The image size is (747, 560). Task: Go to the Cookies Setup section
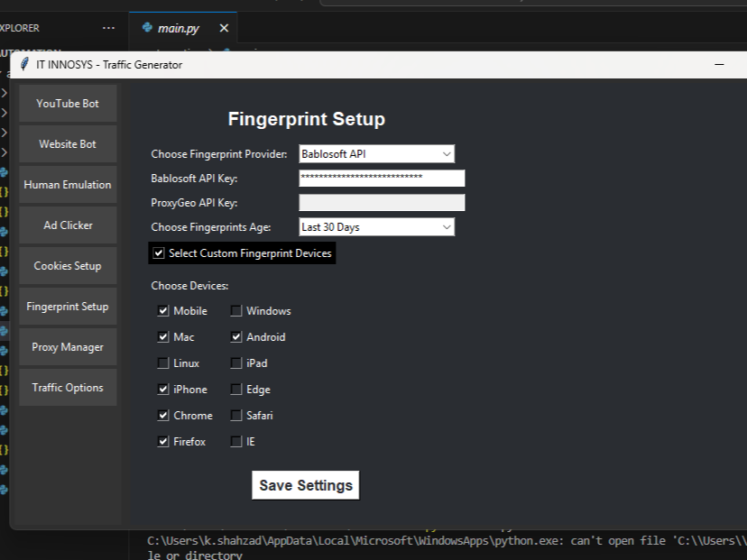(x=68, y=266)
